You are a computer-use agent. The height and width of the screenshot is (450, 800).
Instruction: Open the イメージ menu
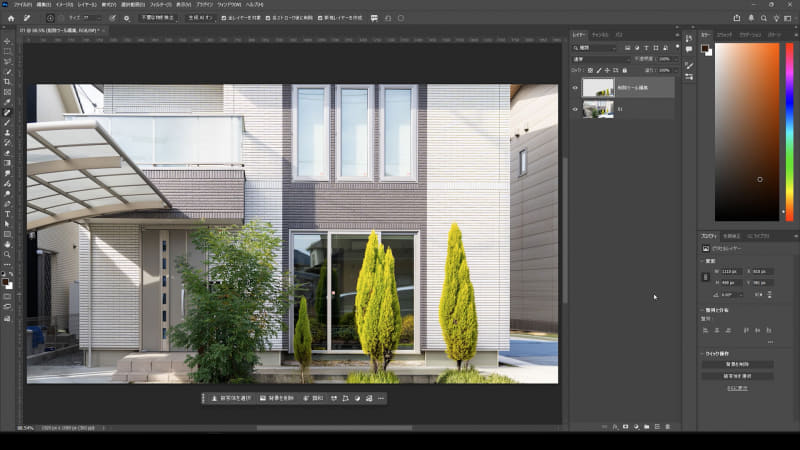pyautogui.click(x=65, y=5)
